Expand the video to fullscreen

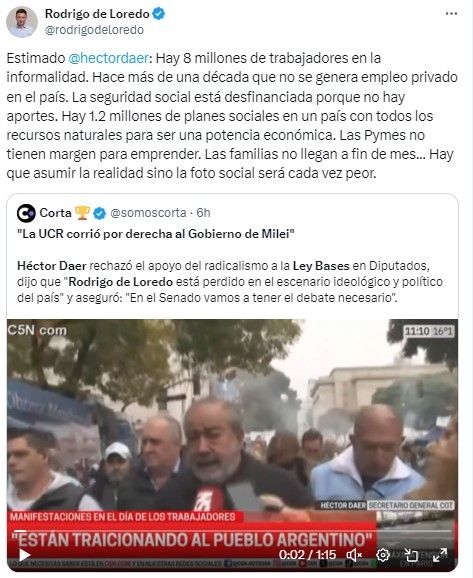pos(439,555)
